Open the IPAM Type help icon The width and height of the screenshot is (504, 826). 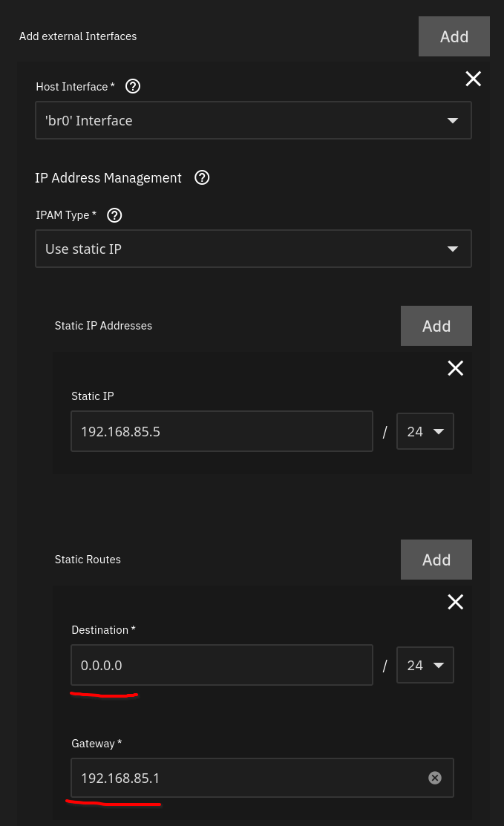click(x=114, y=215)
